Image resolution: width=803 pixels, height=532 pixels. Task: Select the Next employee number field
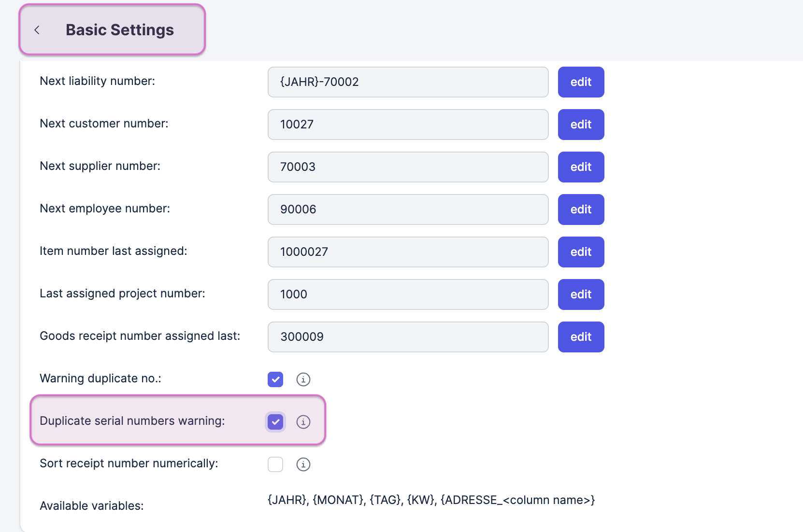pos(408,210)
